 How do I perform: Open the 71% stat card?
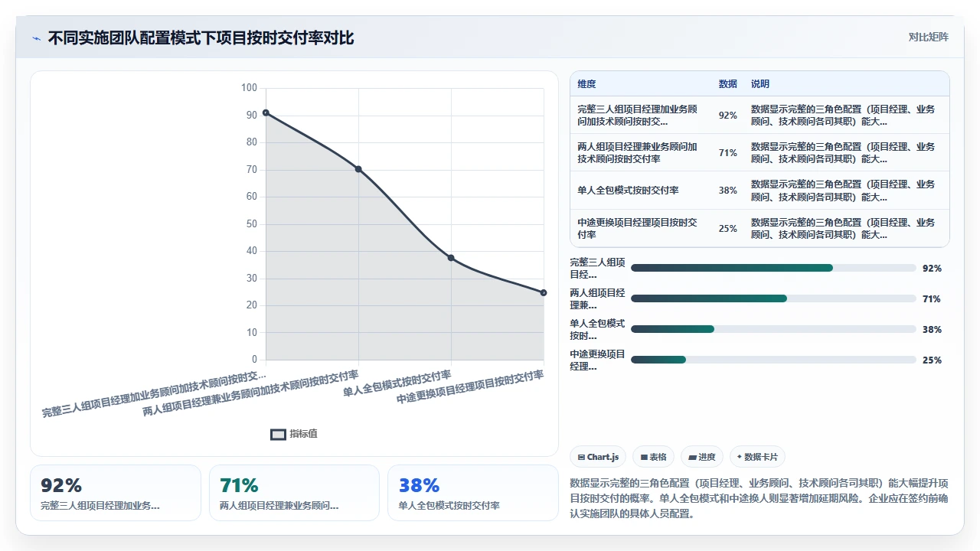click(x=294, y=493)
